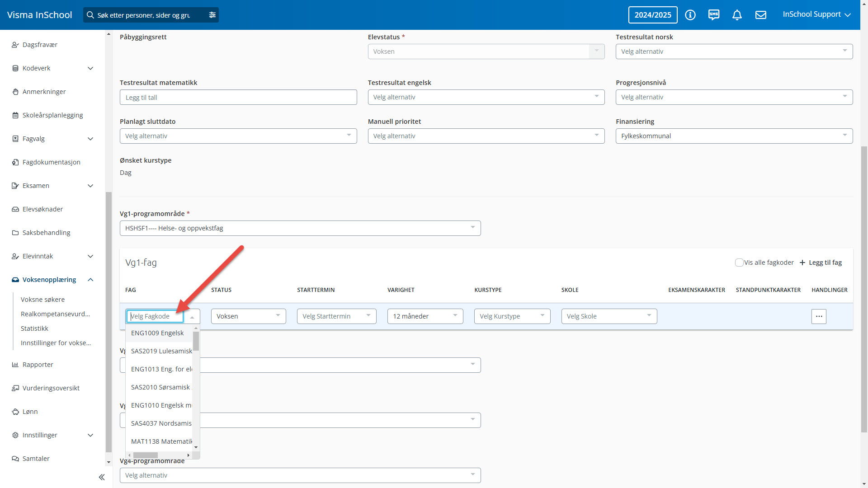The image size is (868, 488).
Task: Enable Vis alle fagkoder checkbox
Action: pyautogui.click(x=739, y=263)
